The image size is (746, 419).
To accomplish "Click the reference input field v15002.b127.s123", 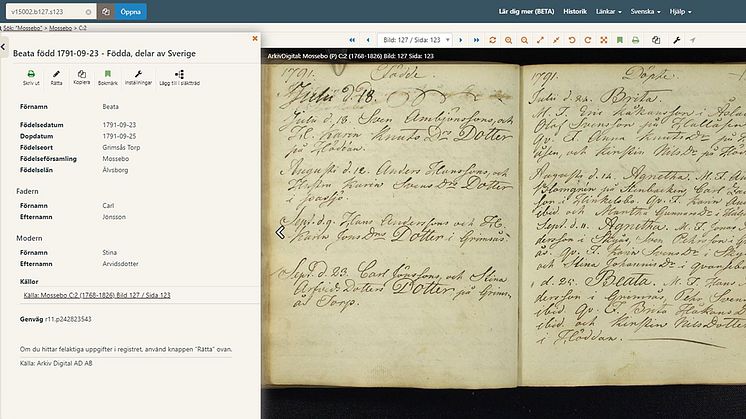I will (x=47, y=12).
